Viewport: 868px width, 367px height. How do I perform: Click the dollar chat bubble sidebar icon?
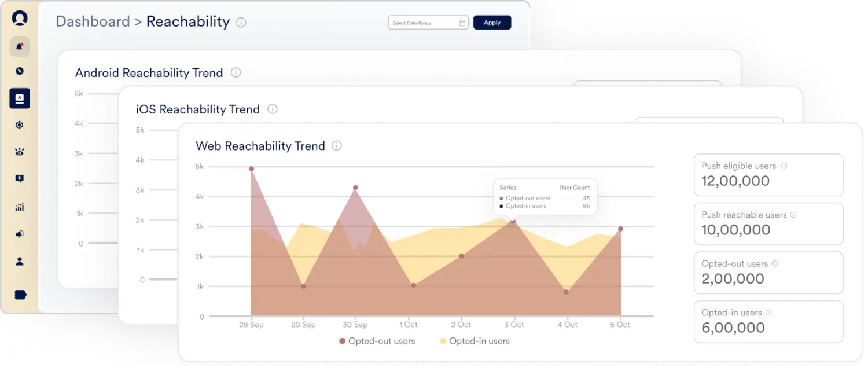20,179
